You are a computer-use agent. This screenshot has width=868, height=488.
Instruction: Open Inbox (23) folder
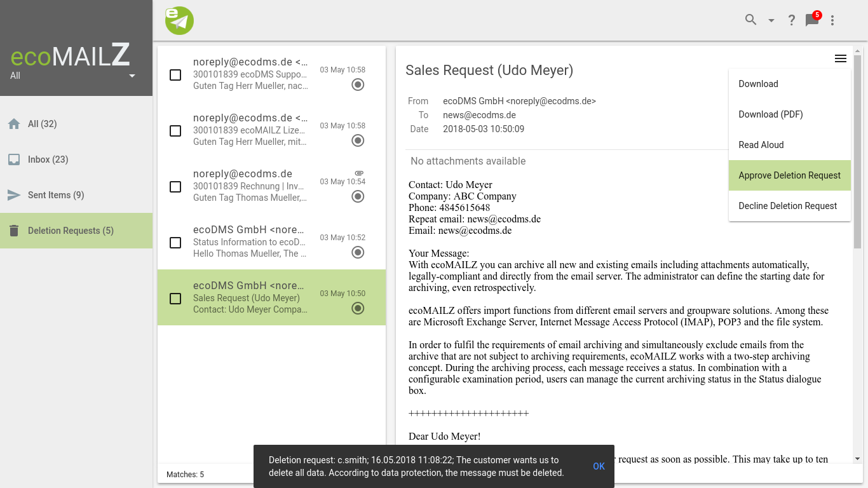(76, 159)
